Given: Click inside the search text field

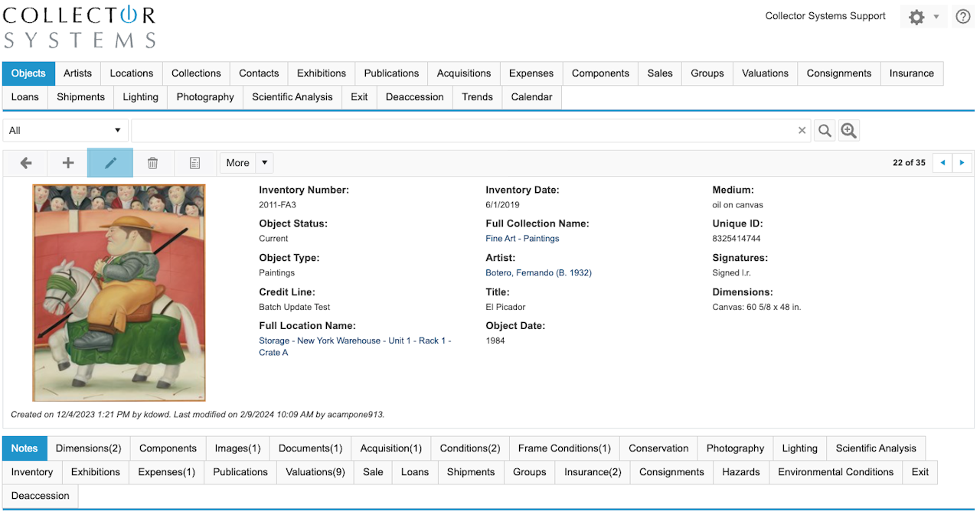Looking at the screenshot, I should click(x=459, y=131).
